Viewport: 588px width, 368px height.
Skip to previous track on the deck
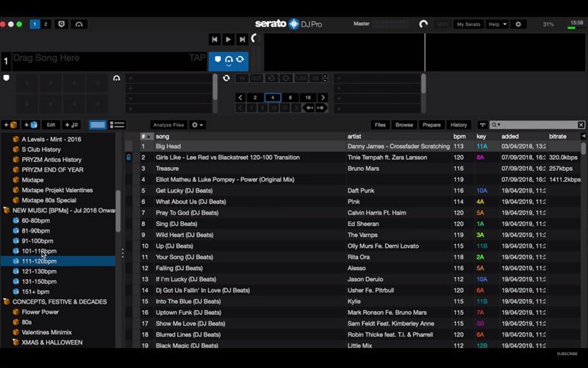pos(214,39)
